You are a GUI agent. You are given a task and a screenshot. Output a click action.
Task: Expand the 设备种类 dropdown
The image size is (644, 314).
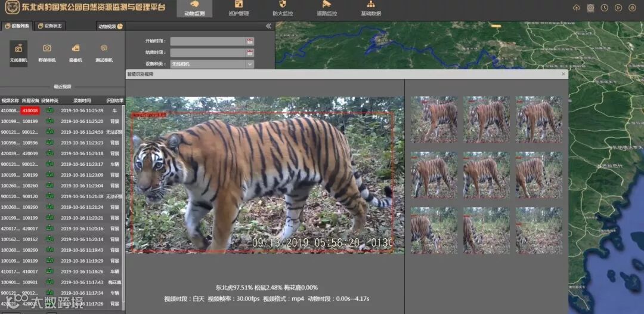[x=249, y=64]
